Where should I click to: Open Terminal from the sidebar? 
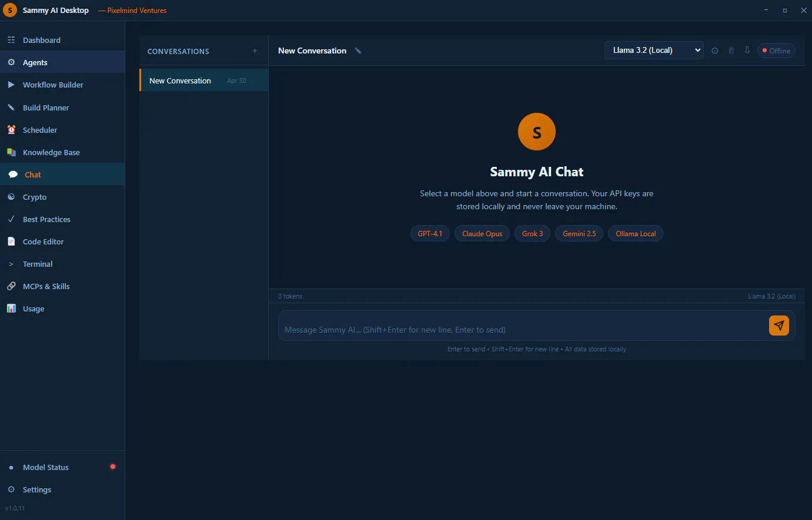tap(62, 264)
